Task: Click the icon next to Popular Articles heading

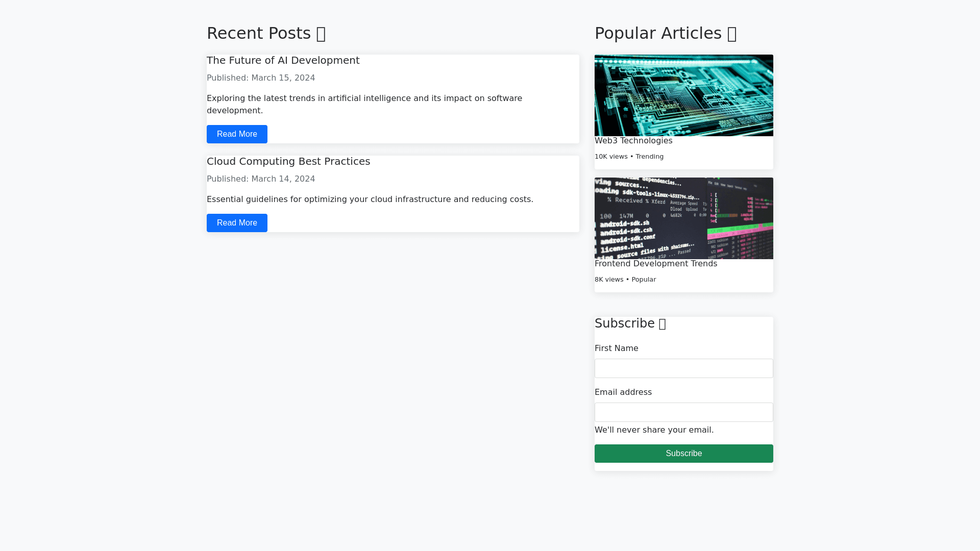Action: coord(732,33)
